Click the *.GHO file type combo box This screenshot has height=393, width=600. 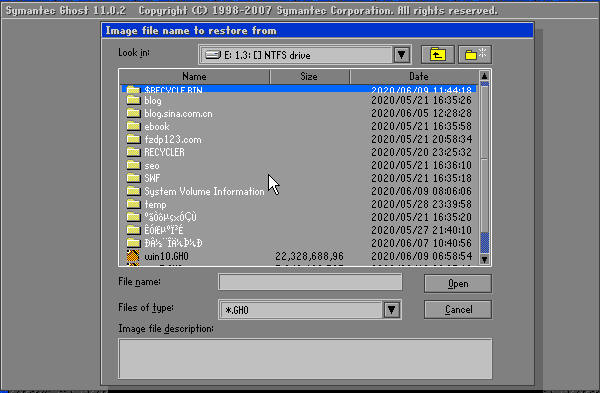point(310,310)
